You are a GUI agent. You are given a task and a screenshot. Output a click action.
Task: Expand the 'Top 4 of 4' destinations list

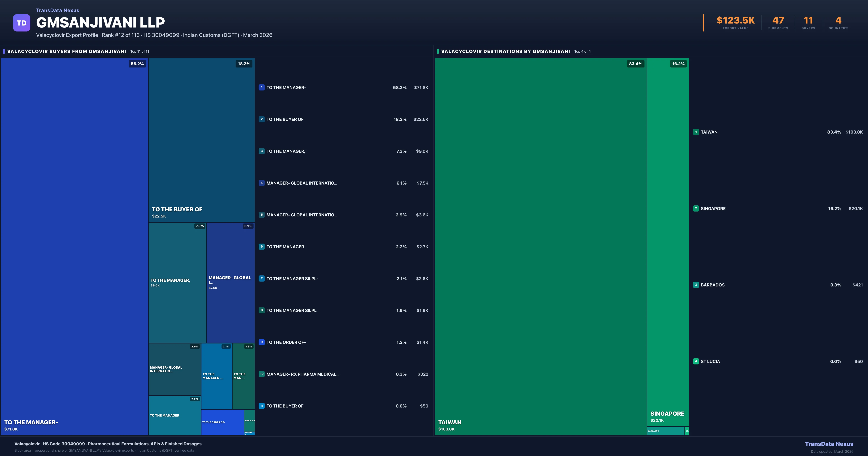pos(582,51)
